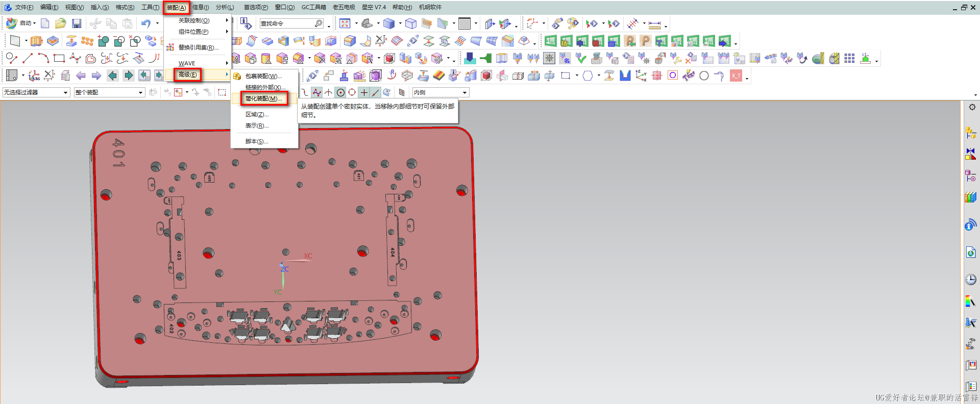Screen dimensions: 980x404
Task: Open the 内侧 dropdown list
Action: (440, 92)
